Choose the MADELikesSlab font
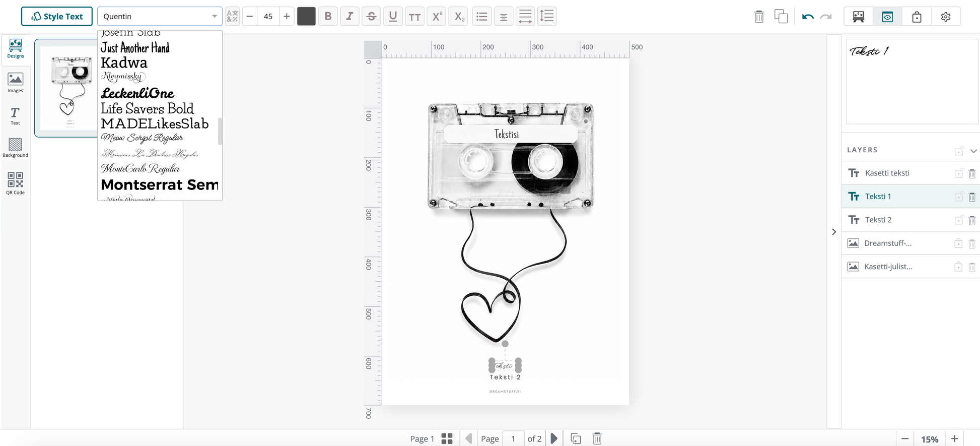The height and width of the screenshot is (446, 980). coord(155,123)
